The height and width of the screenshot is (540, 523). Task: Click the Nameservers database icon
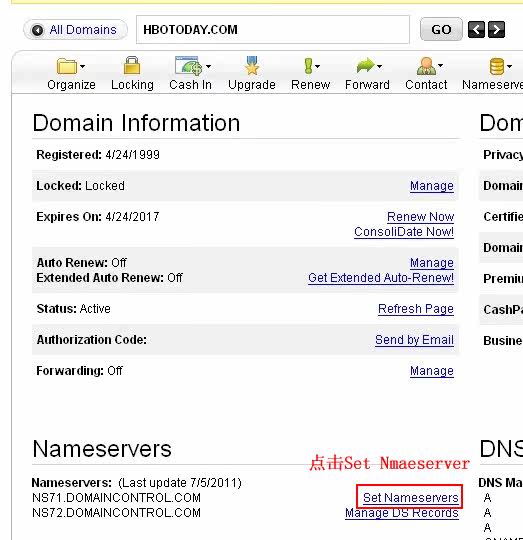coord(497,66)
